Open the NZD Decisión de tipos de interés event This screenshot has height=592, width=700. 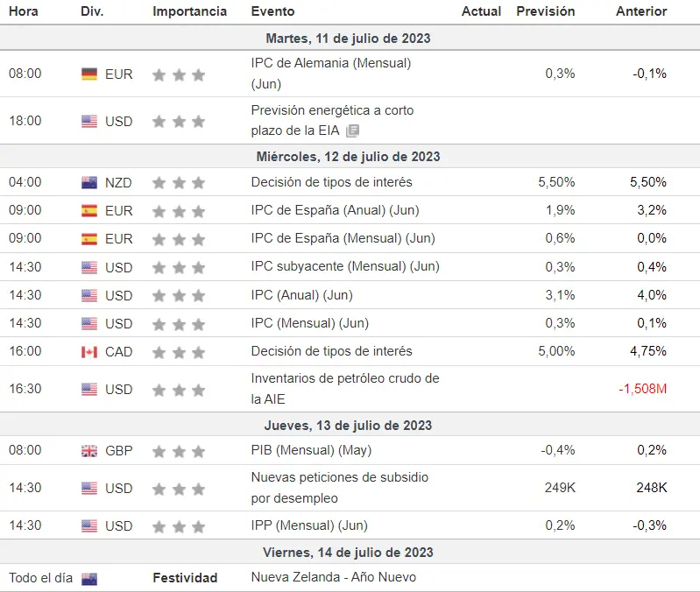332,182
